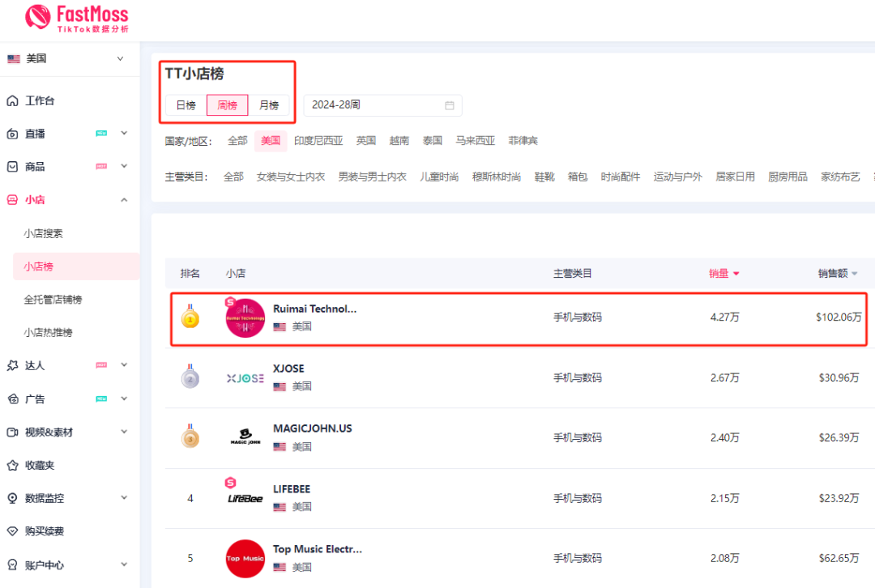
Task: Select category 穆斯林时尚
Action: (497, 177)
